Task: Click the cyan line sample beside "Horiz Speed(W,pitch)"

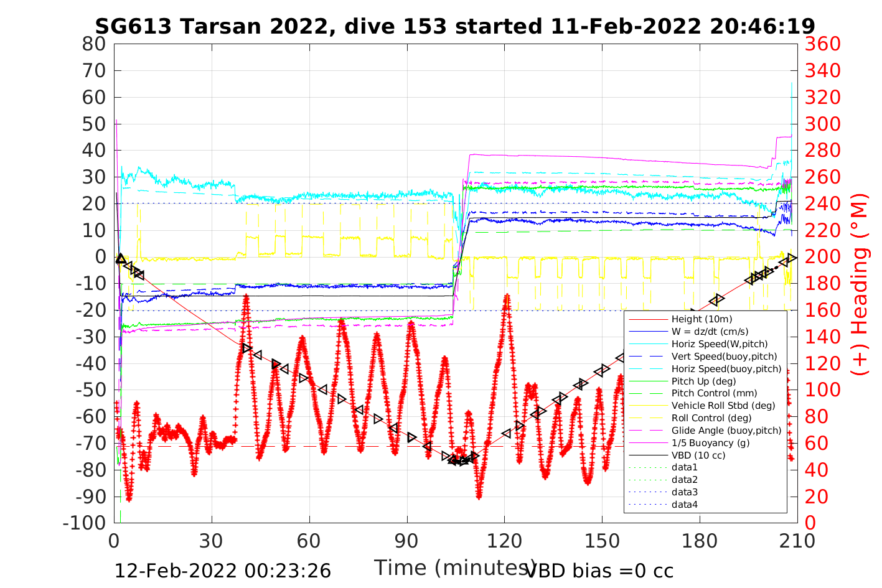Action: (x=647, y=344)
